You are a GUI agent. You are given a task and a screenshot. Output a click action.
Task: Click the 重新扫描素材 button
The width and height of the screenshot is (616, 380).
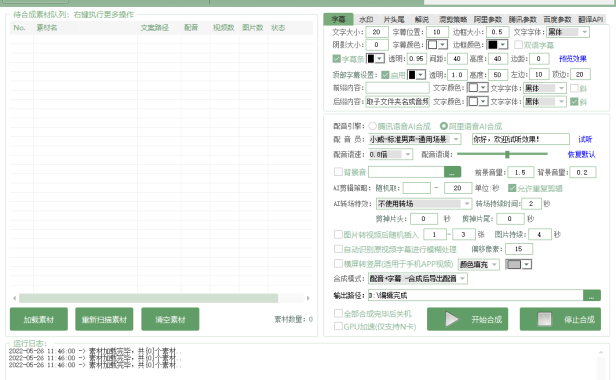pyautogui.click(x=104, y=319)
